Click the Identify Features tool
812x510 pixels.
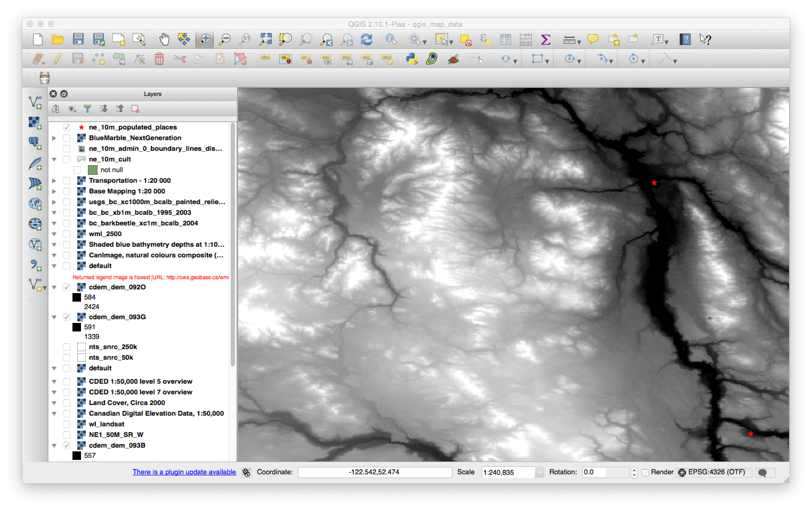point(391,39)
